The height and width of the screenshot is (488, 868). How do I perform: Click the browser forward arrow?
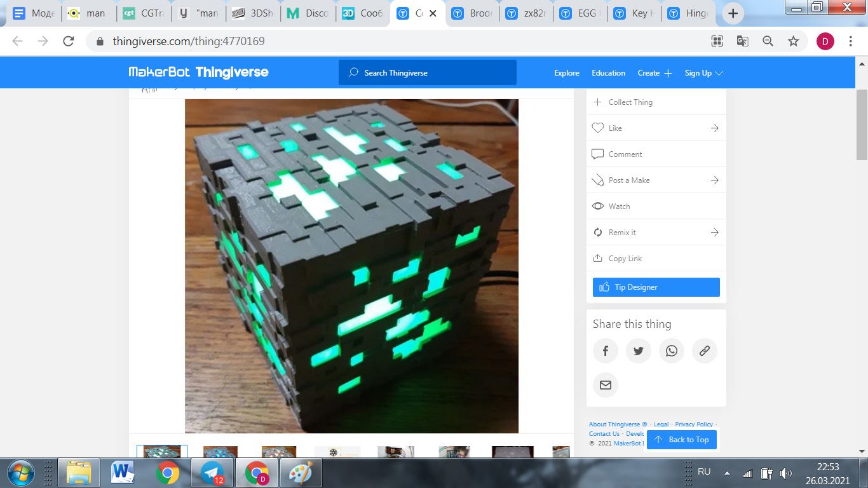(43, 41)
